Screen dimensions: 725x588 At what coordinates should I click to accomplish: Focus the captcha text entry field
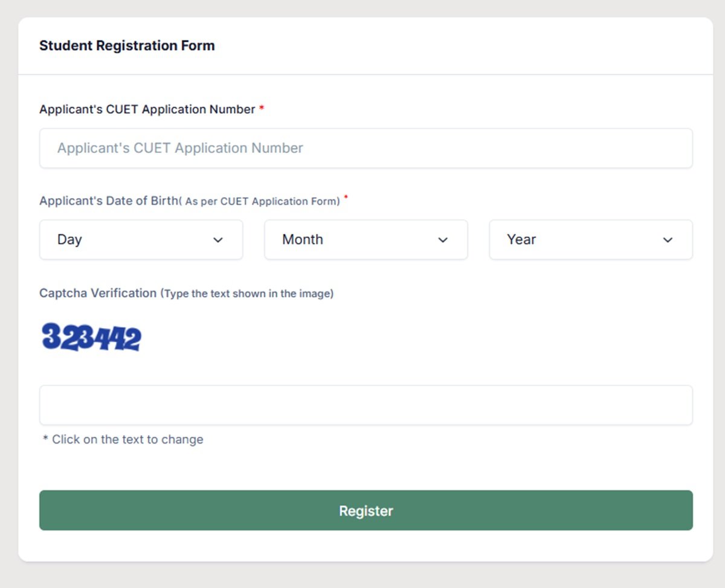pyautogui.click(x=366, y=405)
